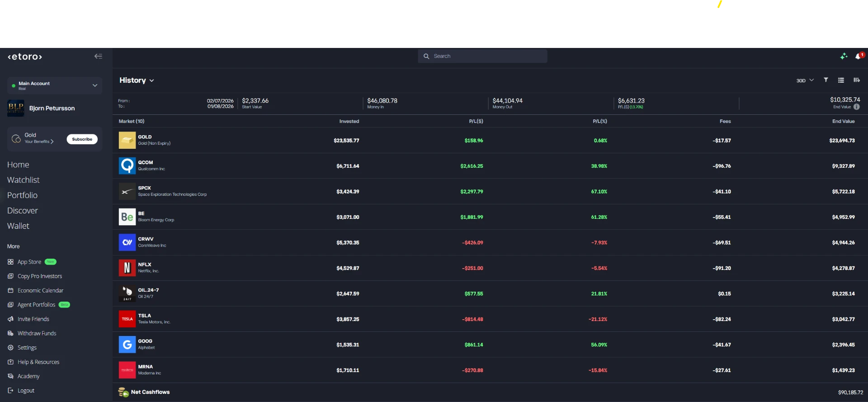This screenshot has width=868, height=402.
Task: Click Bloom Energy fee '-$55.41'
Action: click(x=722, y=217)
